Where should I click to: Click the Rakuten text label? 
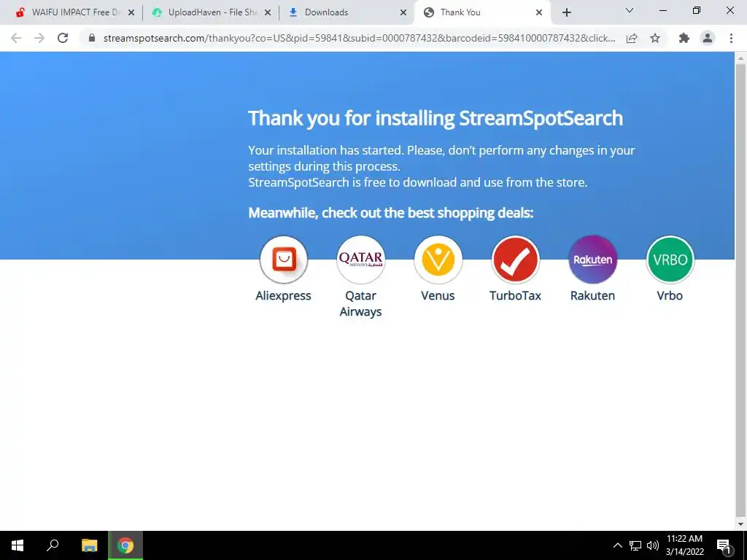point(592,296)
